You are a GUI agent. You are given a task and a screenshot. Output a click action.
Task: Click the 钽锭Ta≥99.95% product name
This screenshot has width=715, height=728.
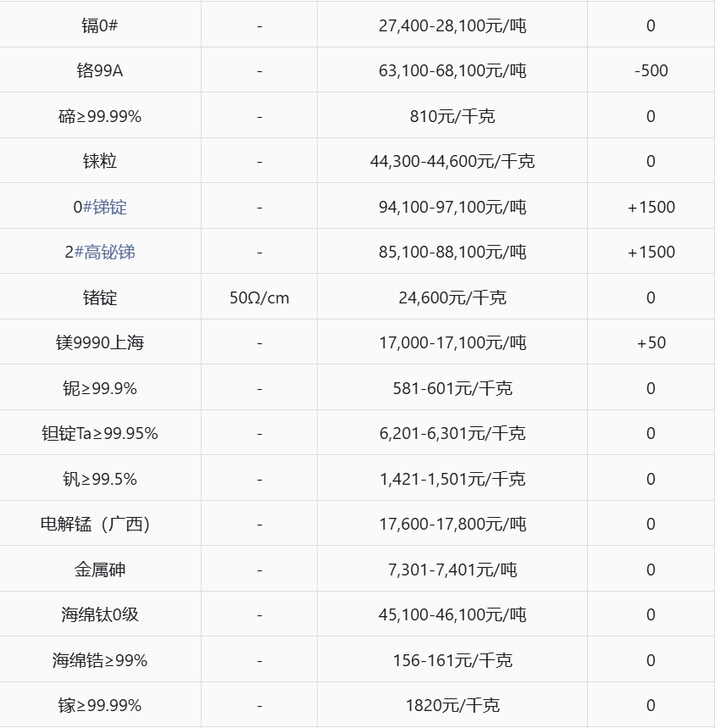tap(100, 433)
